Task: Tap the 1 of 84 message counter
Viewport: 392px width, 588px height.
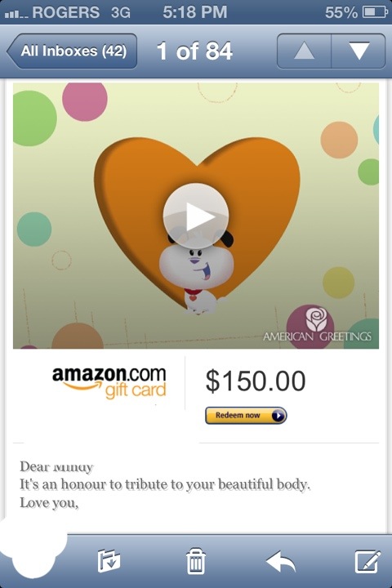Action: (194, 51)
